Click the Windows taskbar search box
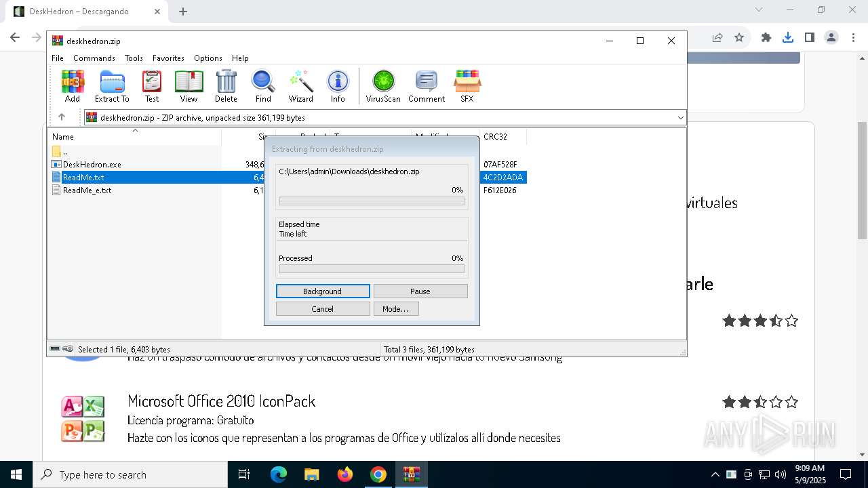The height and width of the screenshot is (488, 868). [x=130, y=474]
